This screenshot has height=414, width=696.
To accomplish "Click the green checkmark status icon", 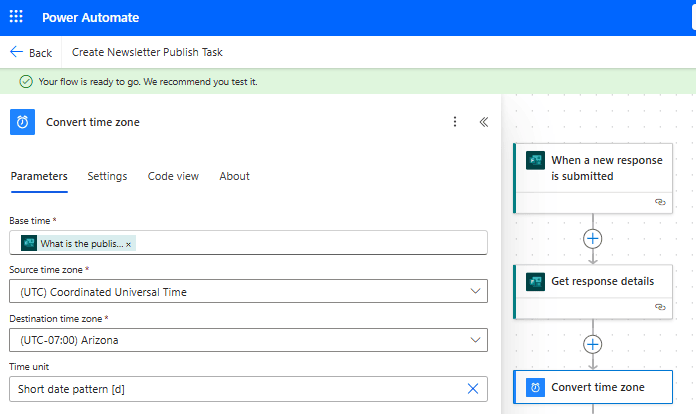I will (26, 82).
